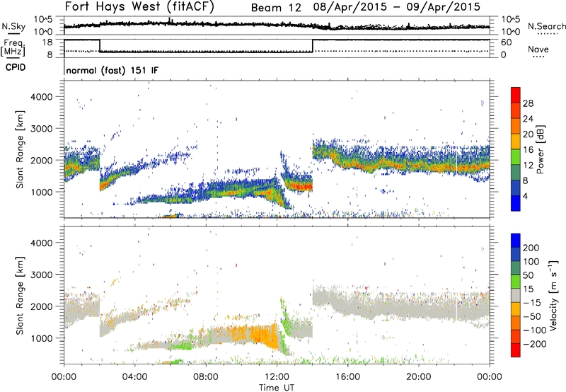Screen dimensions: 566x392
Task: Click the 'Time UT' axis title
Action: (x=277, y=387)
